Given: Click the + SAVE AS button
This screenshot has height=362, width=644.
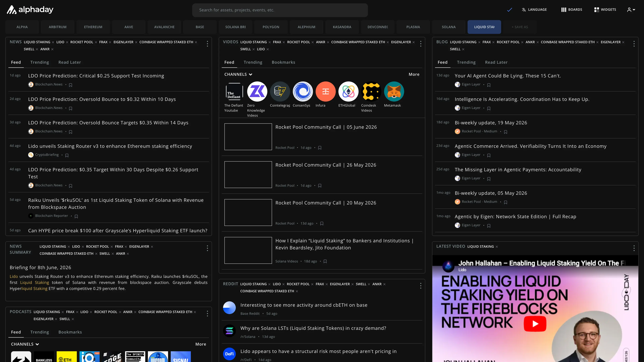Looking at the screenshot, I should 520,27.
